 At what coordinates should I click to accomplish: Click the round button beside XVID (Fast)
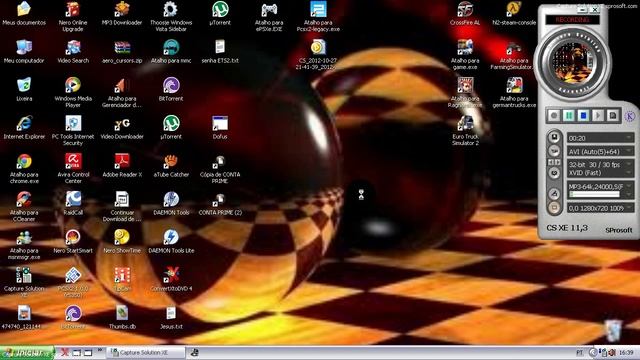pos(554,173)
